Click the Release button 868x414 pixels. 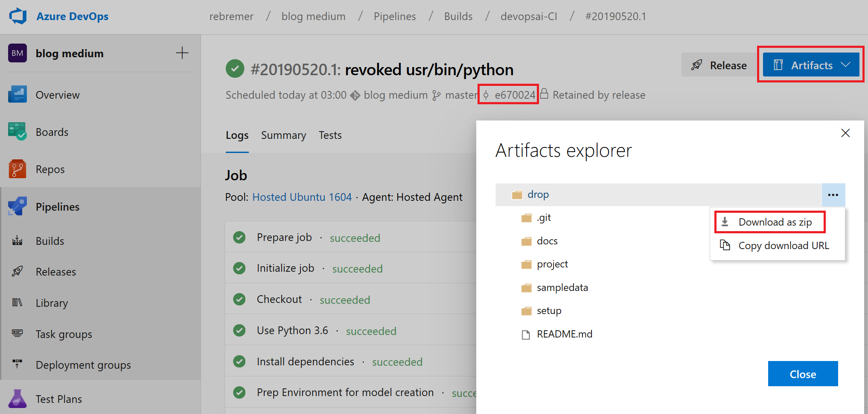[x=719, y=65]
